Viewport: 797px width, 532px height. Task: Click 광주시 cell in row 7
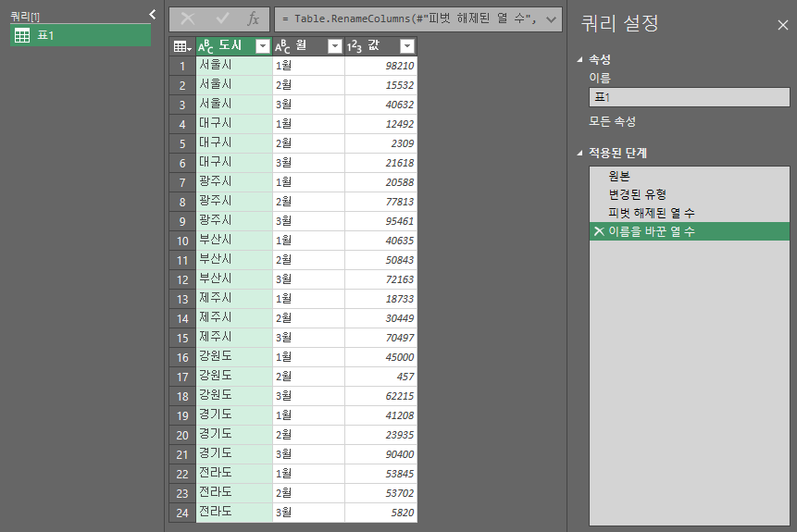pos(234,182)
